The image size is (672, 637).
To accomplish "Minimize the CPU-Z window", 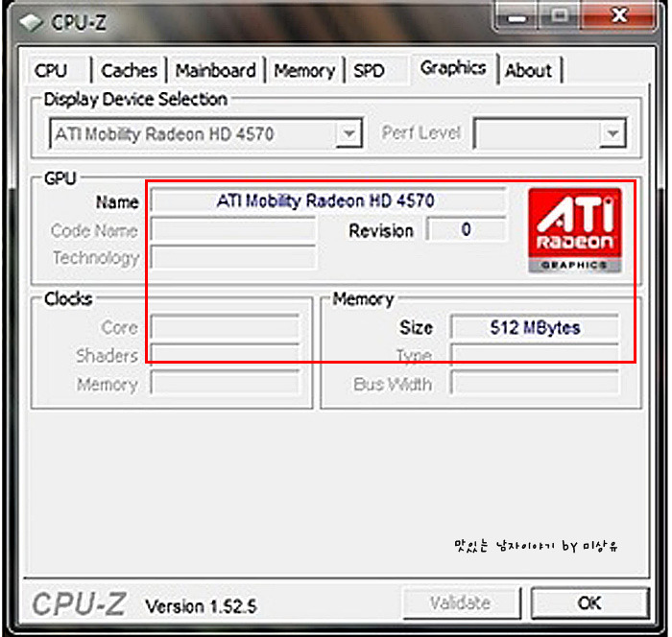I will click(516, 16).
